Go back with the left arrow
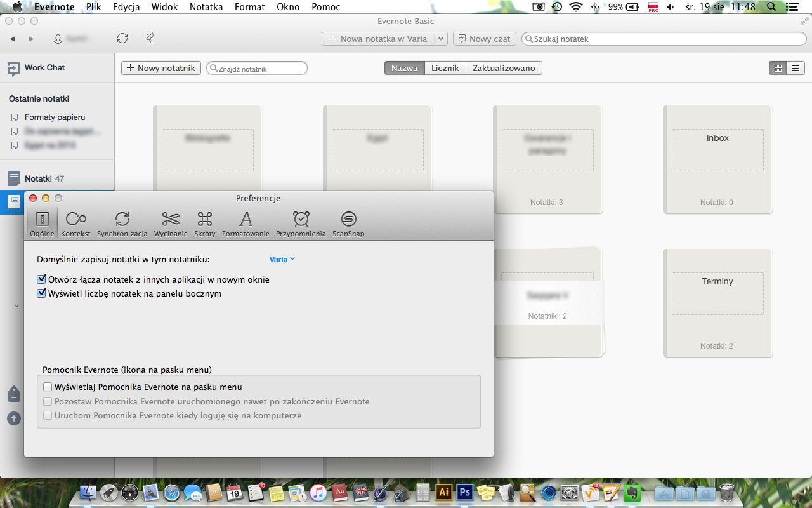The width and height of the screenshot is (812, 508). point(13,39)
